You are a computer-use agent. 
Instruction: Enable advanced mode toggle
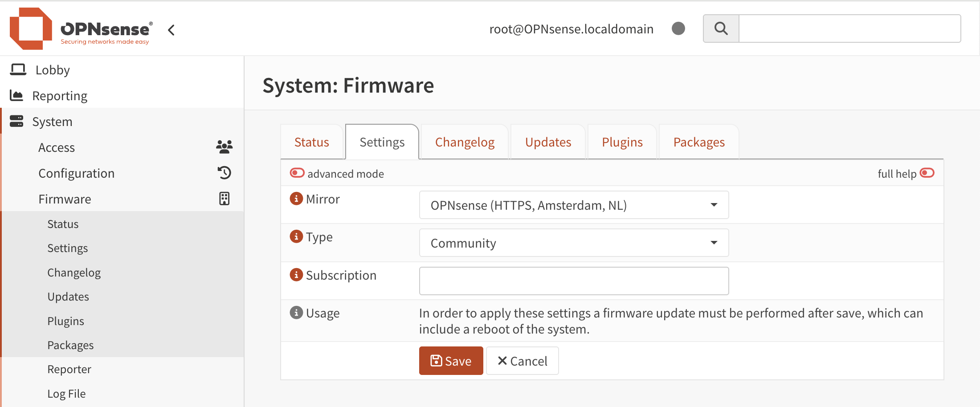click(297, 173)
